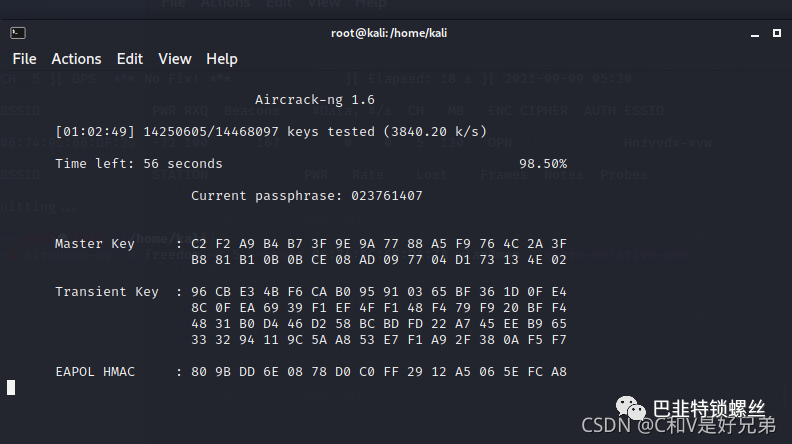Click the EAPOL HMAC label
Screen dimensions: 792x444
(95, 372)
